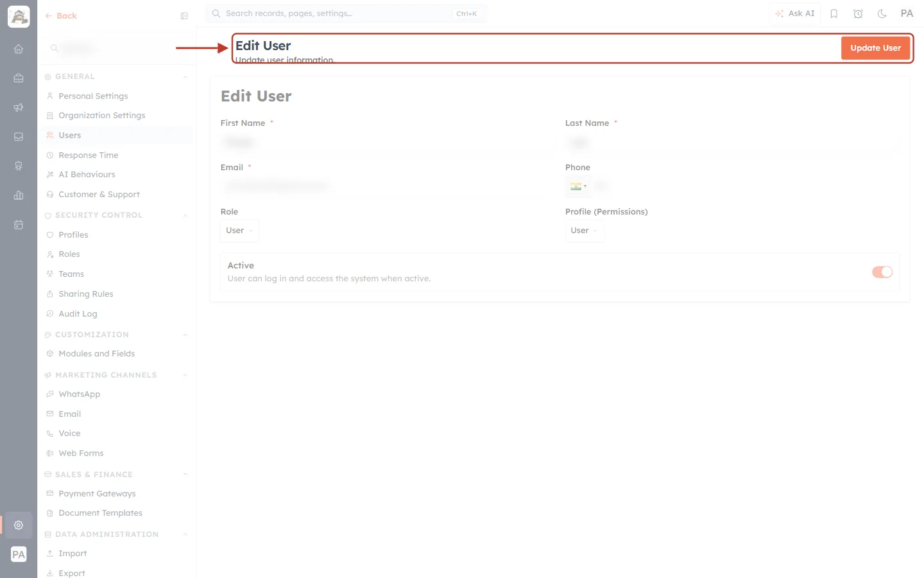924x578 pixels.
Task: Toggle the Active user switch
Action: pyautogui.click(x=882, y=272)
